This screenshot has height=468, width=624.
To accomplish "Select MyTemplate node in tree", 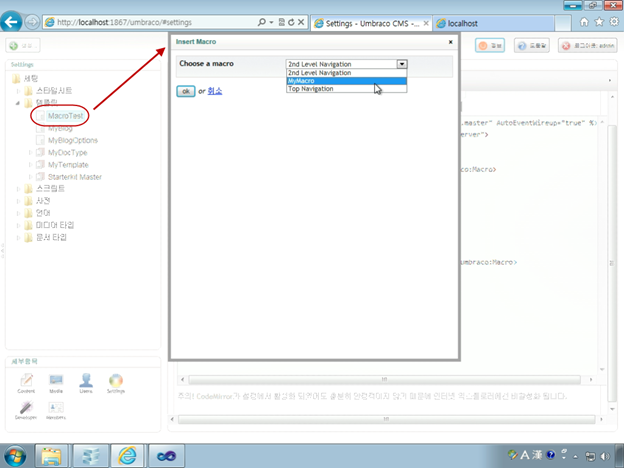I will (x=68, y=165).
